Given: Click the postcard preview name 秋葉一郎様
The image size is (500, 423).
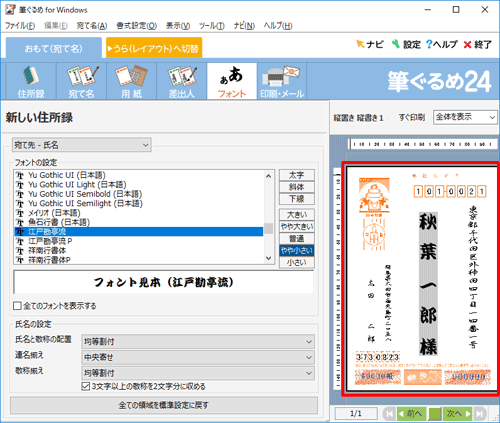Looking at the screenshot, I should 428,283.
